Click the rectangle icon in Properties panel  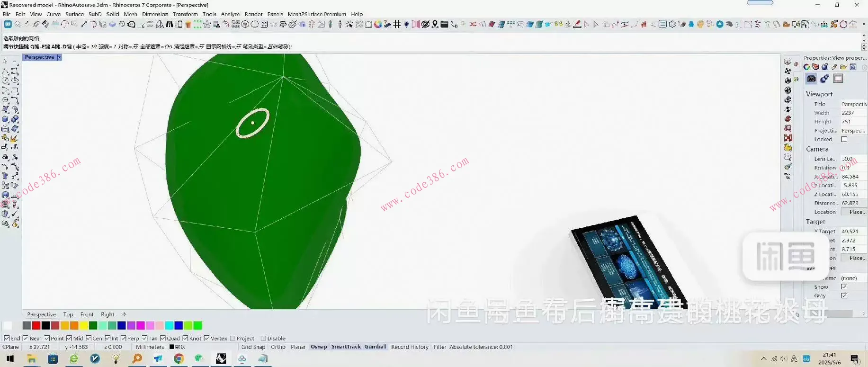tap(838, 79)
